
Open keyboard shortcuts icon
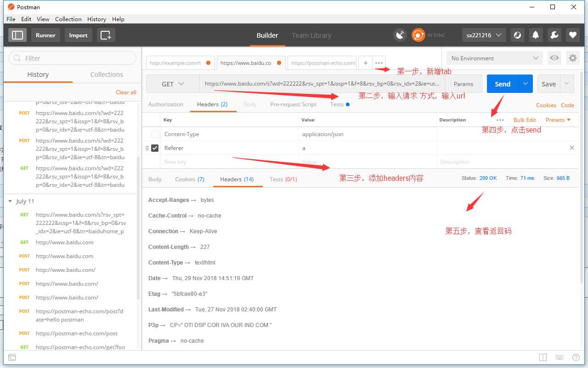[560, 357]
